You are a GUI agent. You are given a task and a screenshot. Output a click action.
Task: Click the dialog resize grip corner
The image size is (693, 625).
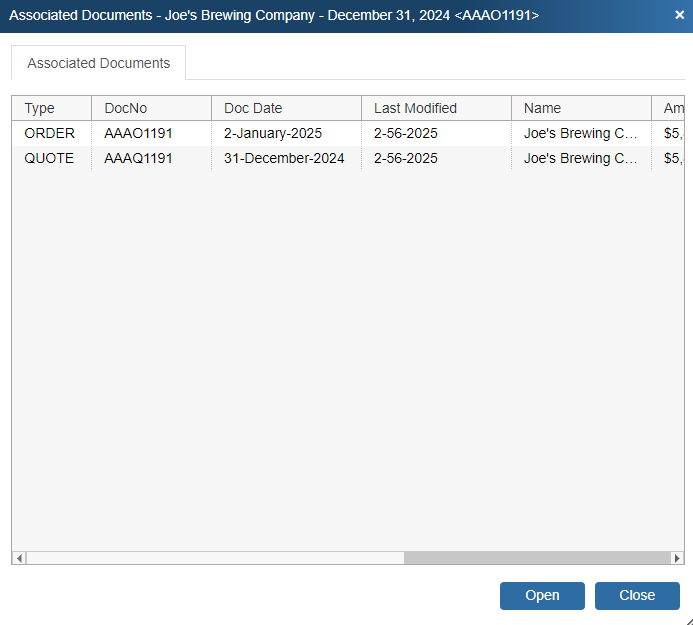686,619
